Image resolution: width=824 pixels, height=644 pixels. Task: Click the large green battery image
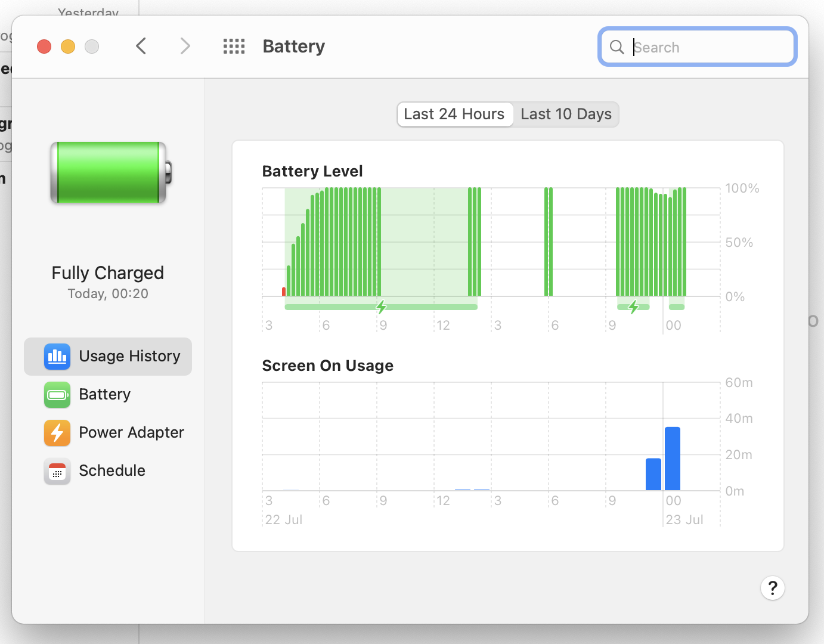111,172
